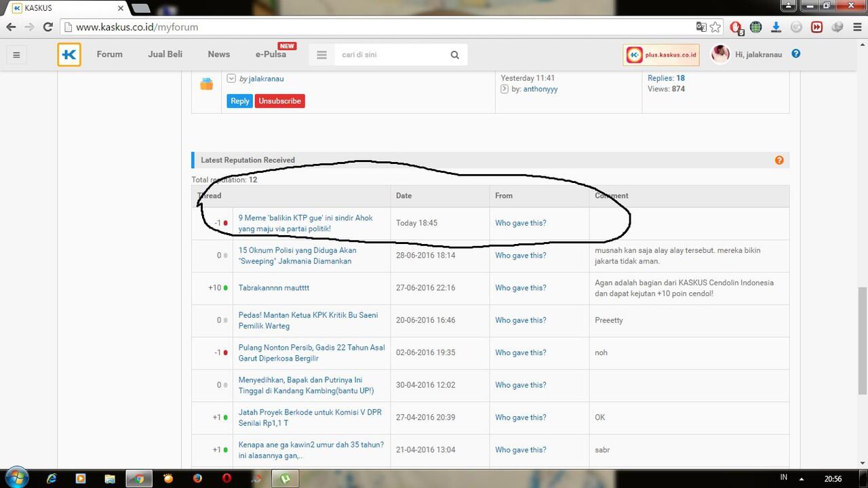
Task: Open anthonyyy's profile link
Action: pos(540,89)
